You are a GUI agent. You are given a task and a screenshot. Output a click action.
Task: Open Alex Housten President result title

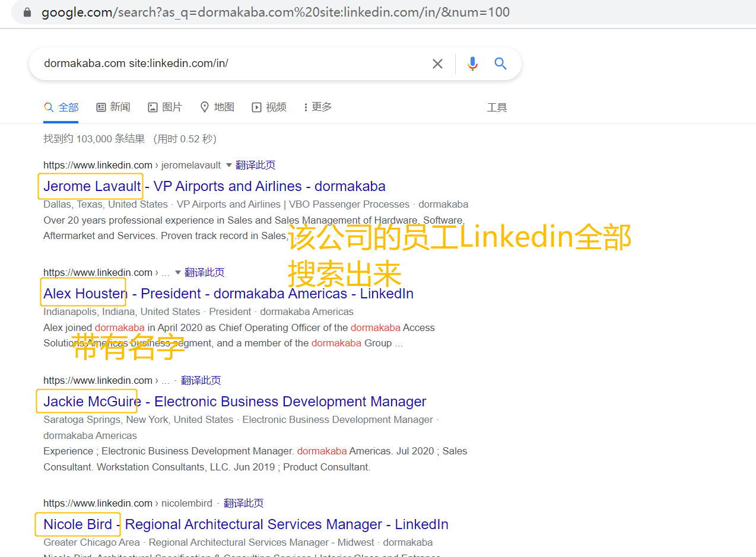(x=228, y=294)
